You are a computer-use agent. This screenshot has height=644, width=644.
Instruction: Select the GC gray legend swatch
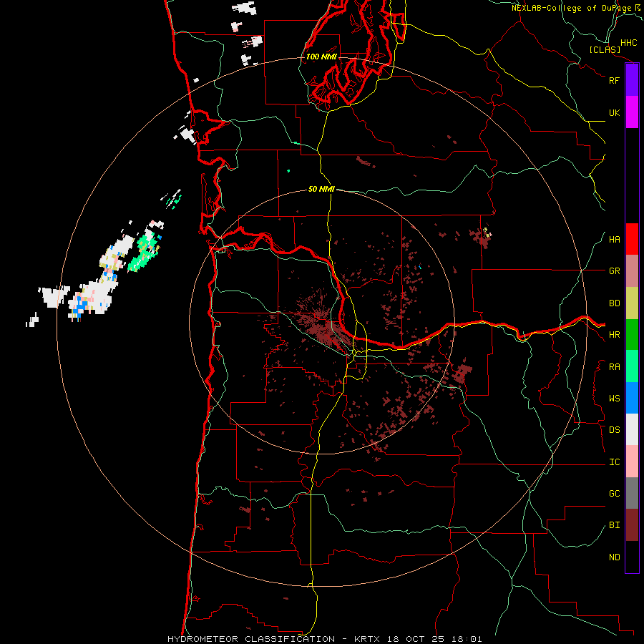coord(632,493)
